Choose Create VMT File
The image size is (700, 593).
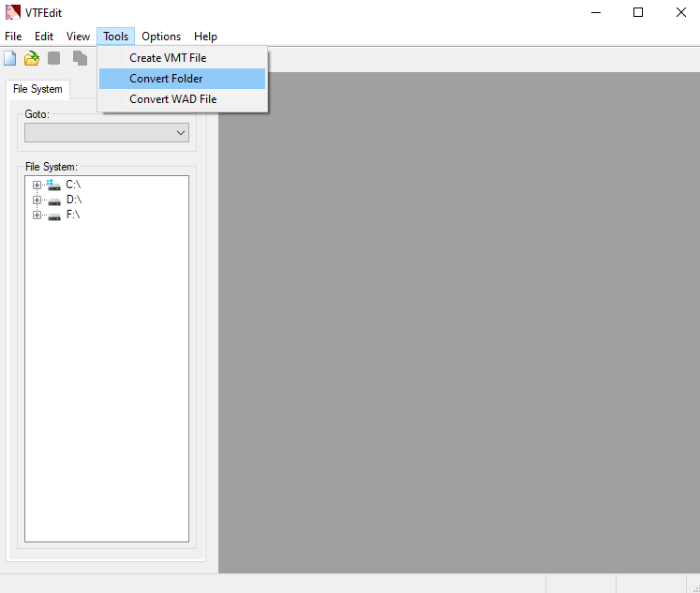(182, 58)
